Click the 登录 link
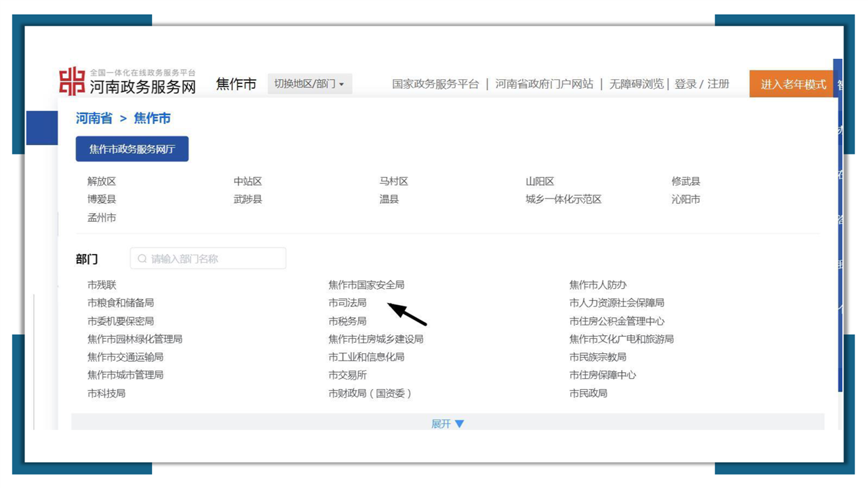 (x=686, y=84)
